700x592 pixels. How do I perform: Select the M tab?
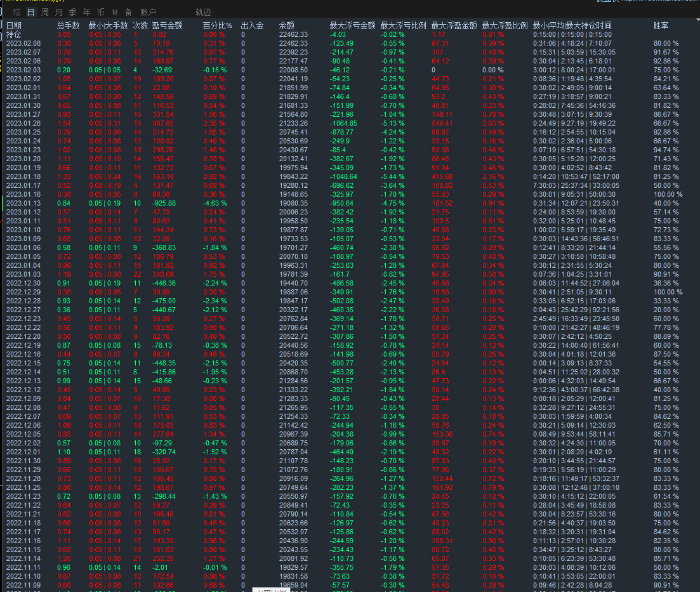tap(115, 12)
